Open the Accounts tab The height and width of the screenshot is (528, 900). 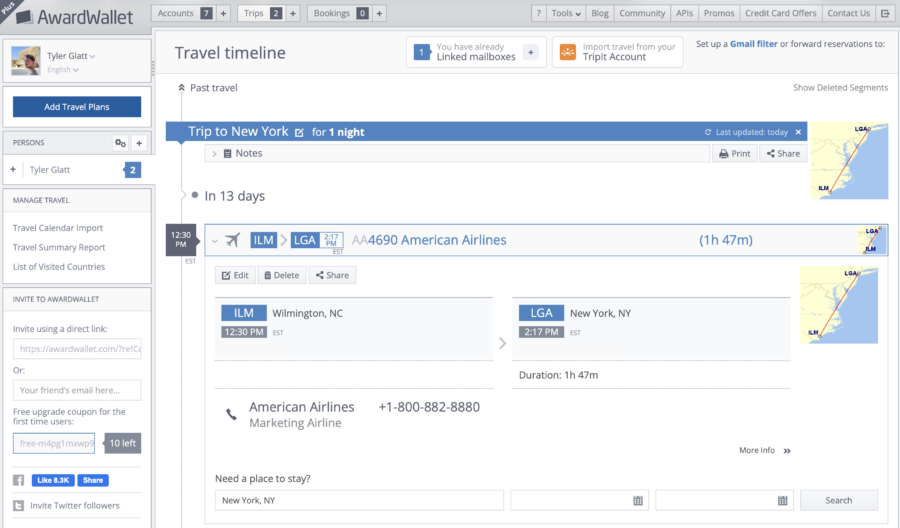(x=183, y=13)
